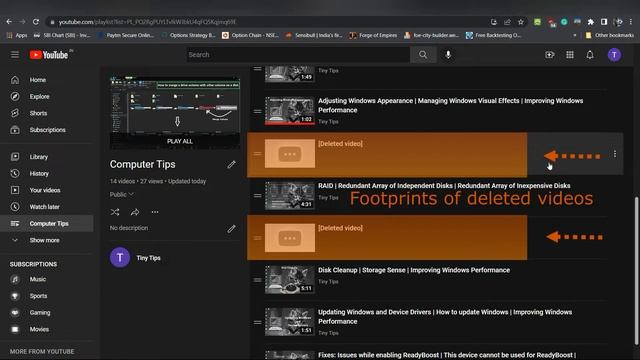Open the Disk Cleanup Storage Sense video title
Image resolution: width=640 pixels, height=360 pixels.
click(414, 270)
